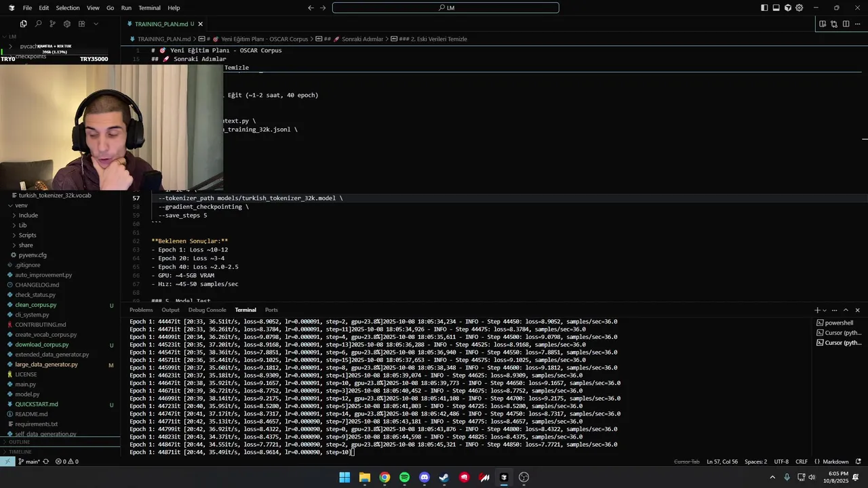The width and height of the screenshot is (868, 488).
Task: Switch to the Problems panel tab
Action: [141, 310]
